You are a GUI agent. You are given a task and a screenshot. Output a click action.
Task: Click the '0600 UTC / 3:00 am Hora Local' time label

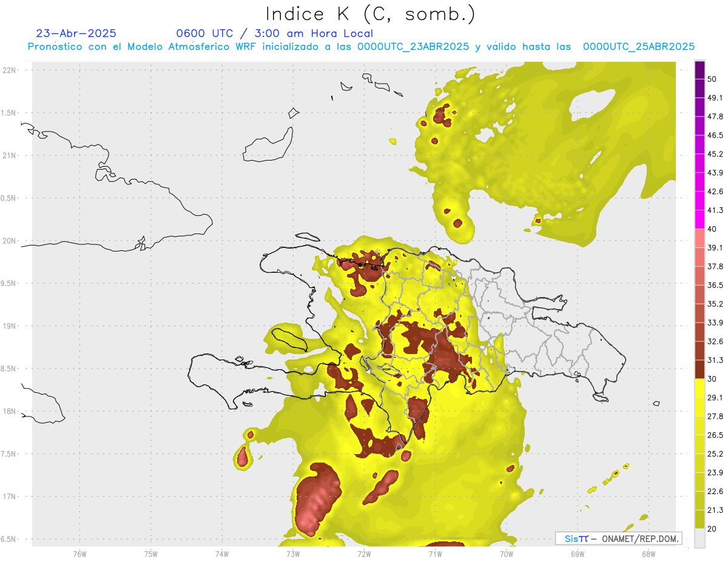coord(275,33)
